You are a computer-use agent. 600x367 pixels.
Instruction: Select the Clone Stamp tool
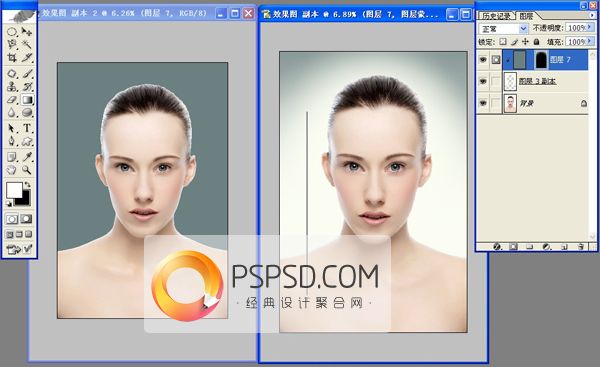(x=12, y=86)
